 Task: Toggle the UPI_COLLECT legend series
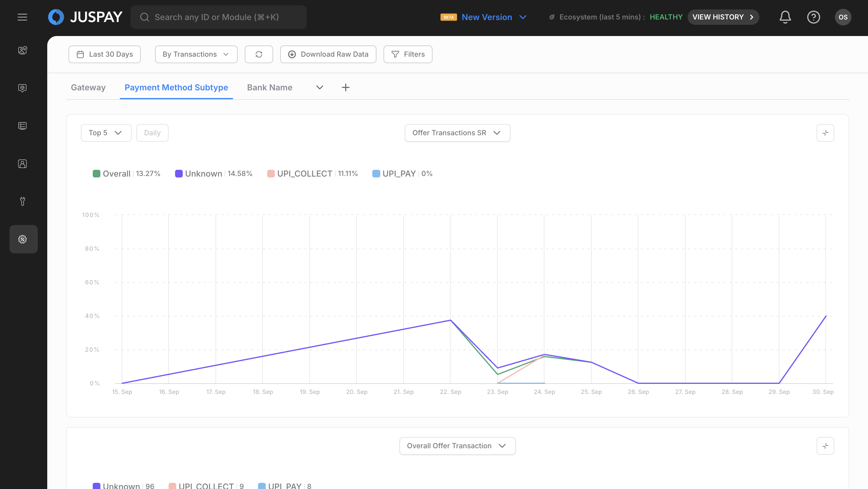304,174
